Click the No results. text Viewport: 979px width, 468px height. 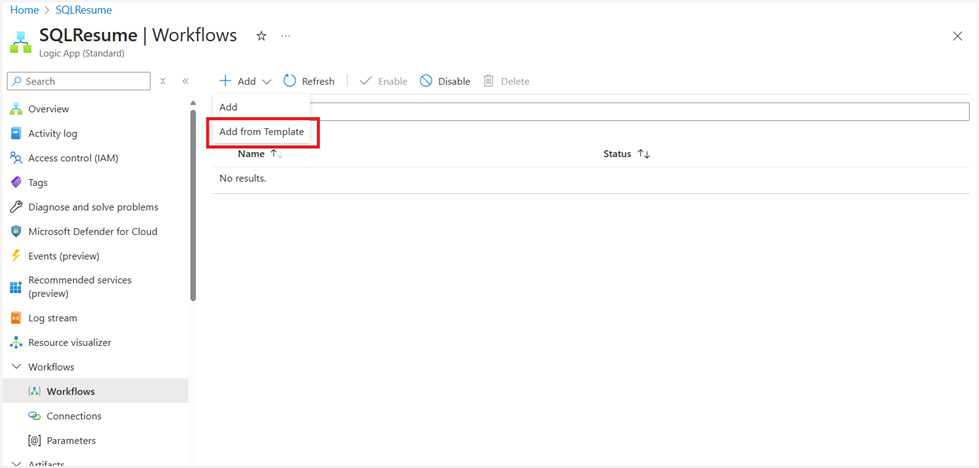[243, 178]
